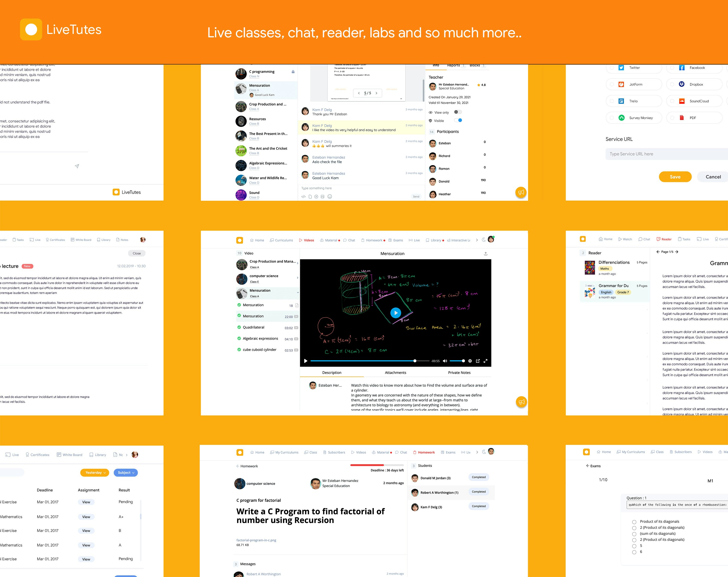The width and height of the screenshot is (728, 577).
Task: Click the orange megaphone announcement button
Action: pos(521,192)
